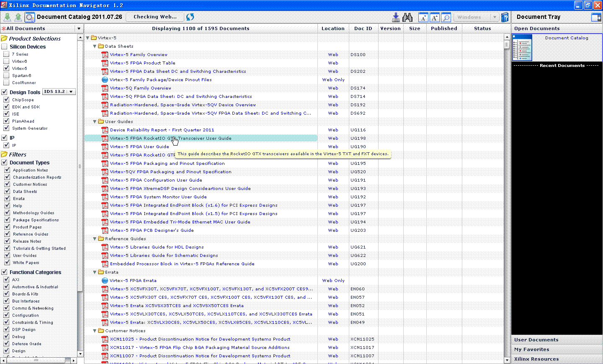Click PDF icon of Virtex-5 Libraries Guide for HDL Designs

click(105, 247)
